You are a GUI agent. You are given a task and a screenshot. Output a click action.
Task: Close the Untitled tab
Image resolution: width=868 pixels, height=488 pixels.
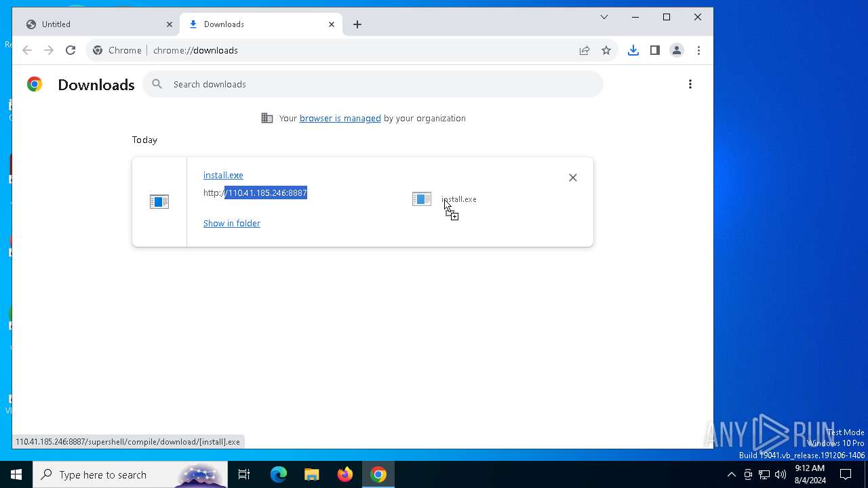coord(170,24)
